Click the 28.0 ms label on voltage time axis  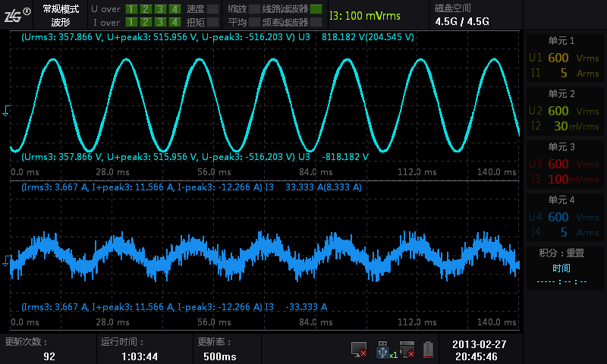112,172
